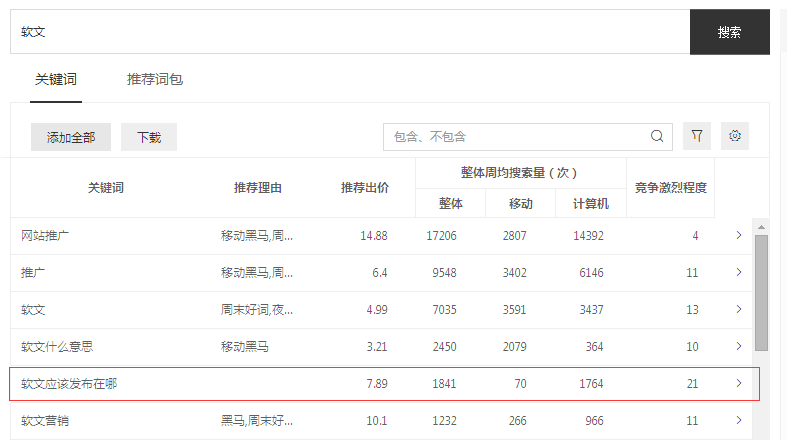Click the main search field containing 软文
787x440 pixels.
[350, 32]
